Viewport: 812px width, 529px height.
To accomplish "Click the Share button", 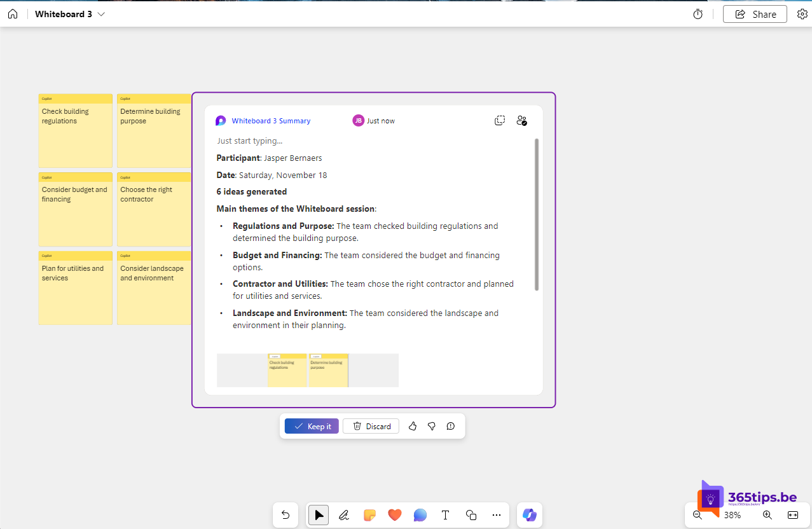I will 755,14.
